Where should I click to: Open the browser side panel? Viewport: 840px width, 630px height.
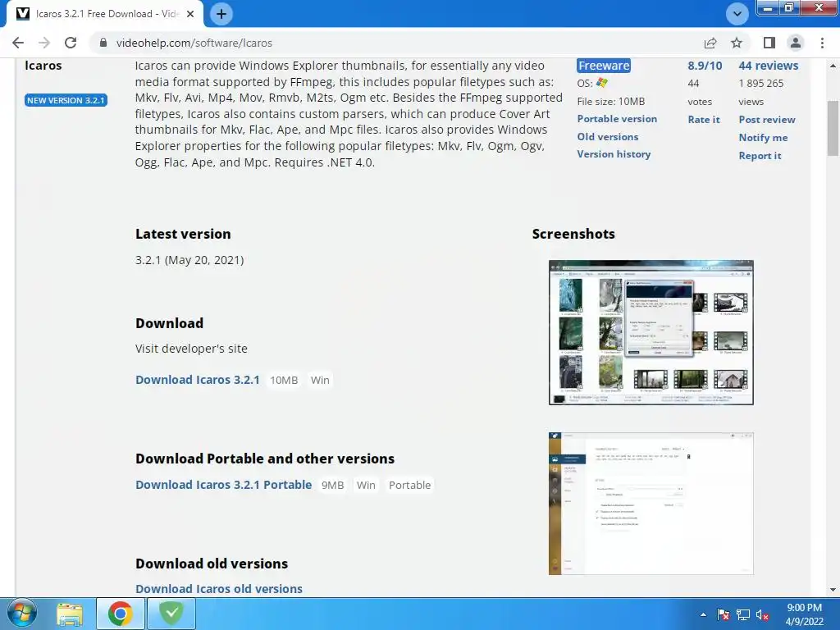[769, 43]
